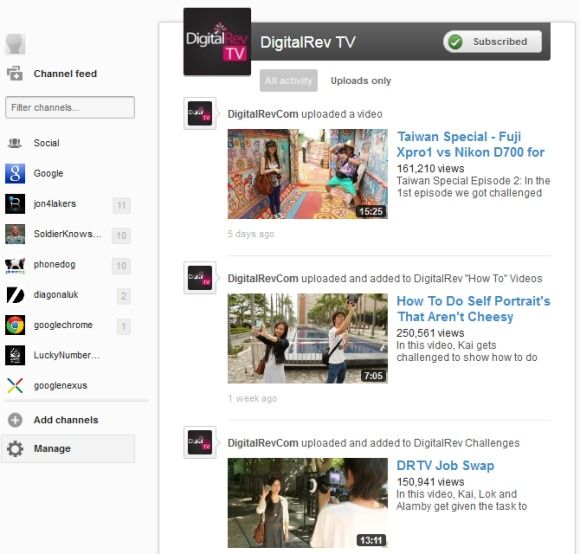Select the LuckyNumber channel name
The width and height of the screenshot is (580, 554).
point(67,355)
